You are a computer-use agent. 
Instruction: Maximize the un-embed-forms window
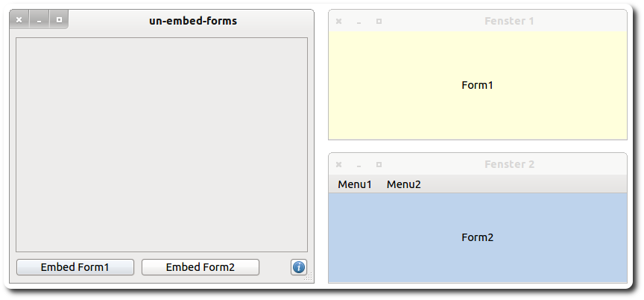coord(59,20)
